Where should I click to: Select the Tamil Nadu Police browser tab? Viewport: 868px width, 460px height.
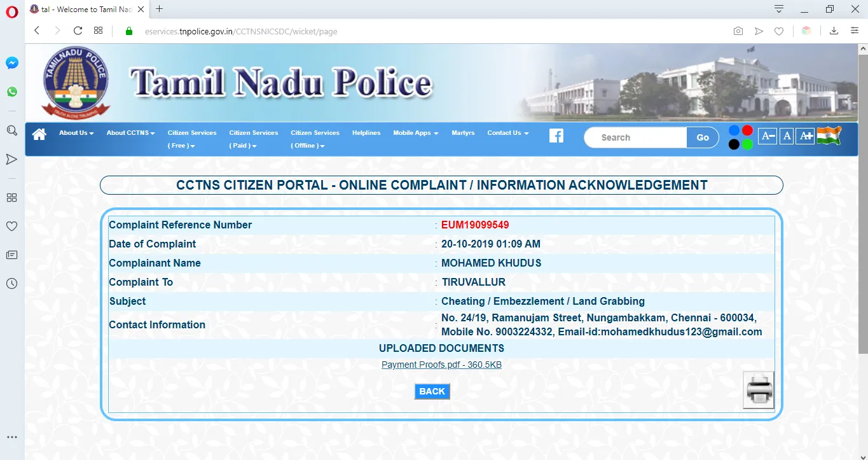click(x=86, y=9)
